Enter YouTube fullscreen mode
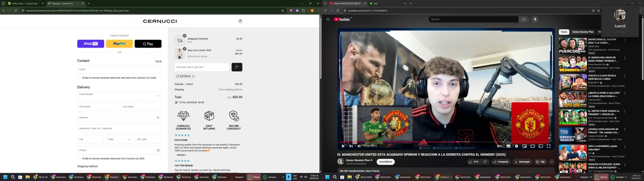Image resolution: width=644 pixels, height=181 pixels. [549, 146]
